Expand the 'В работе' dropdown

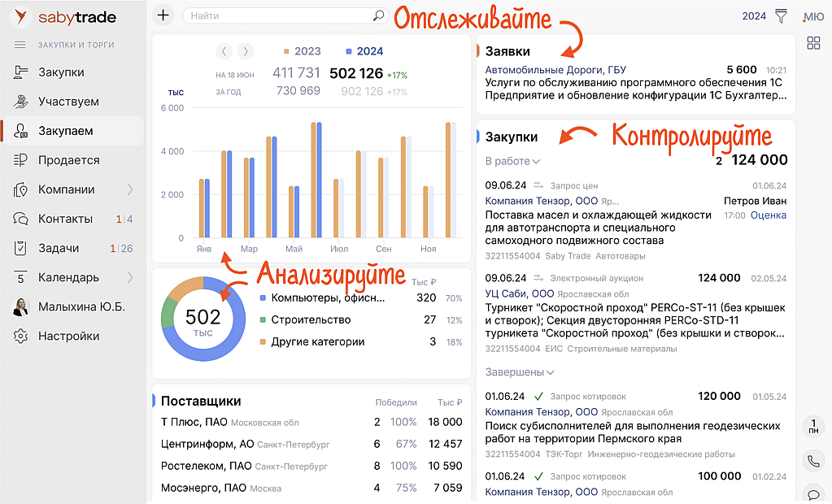[x=512, y=161]
